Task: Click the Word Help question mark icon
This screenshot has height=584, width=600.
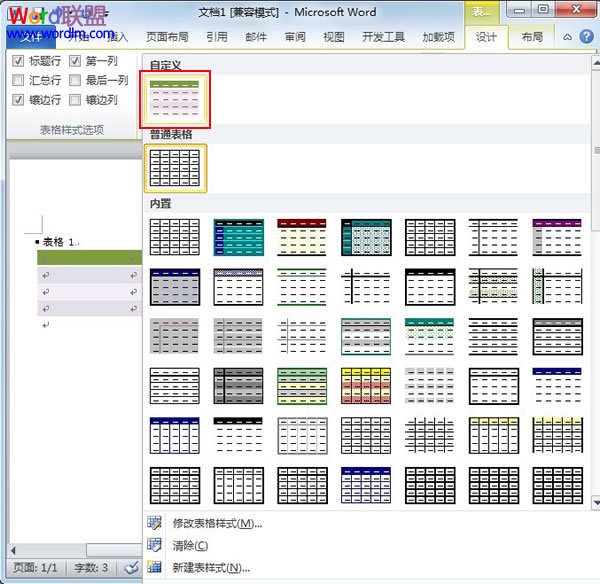Action: tap(587, 37)
